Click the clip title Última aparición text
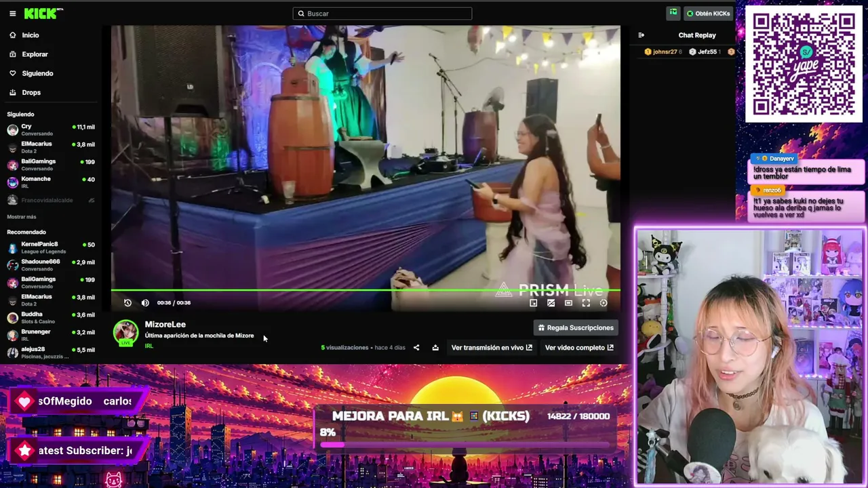 [199, 335]
